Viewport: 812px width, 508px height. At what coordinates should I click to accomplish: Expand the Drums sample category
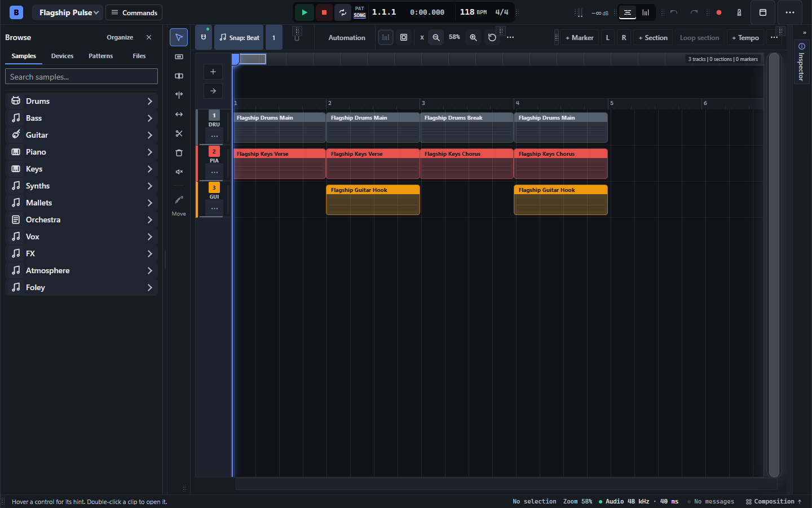coord(81,101)
